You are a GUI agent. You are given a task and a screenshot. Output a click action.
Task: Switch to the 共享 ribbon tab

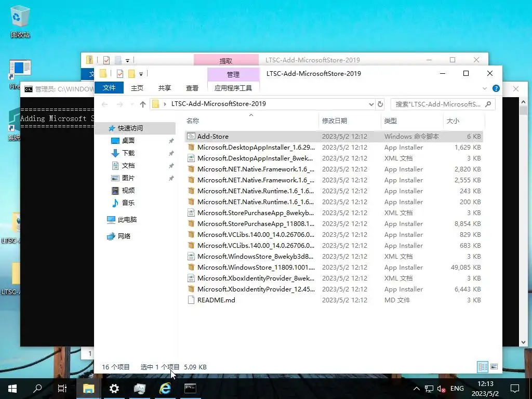point(165,88)
